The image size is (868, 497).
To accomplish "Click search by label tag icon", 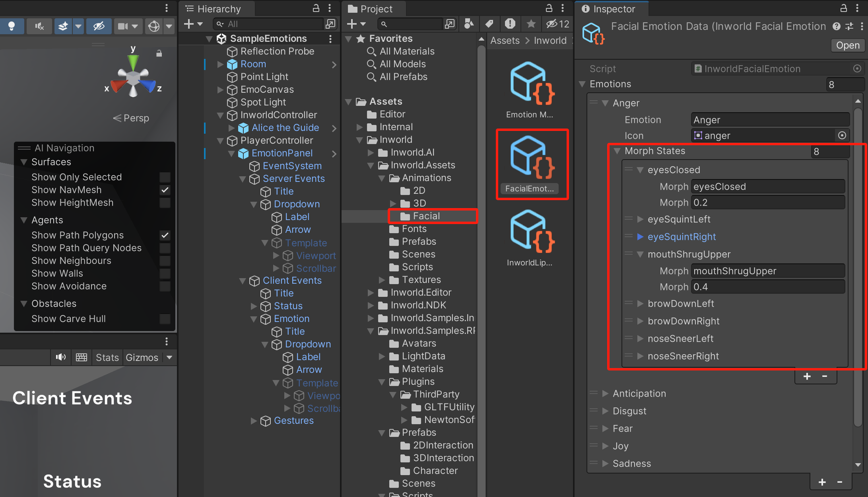I will click(489, 24).
